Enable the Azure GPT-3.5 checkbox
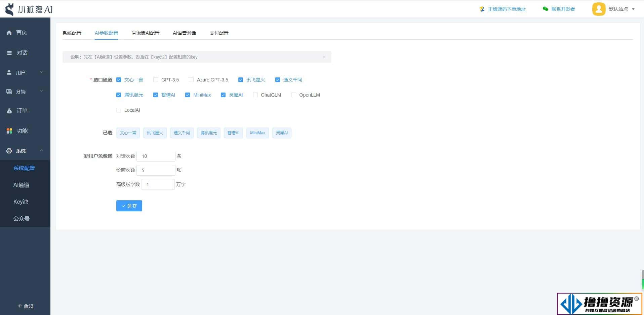The width and height of the screenshot is (644, 315). (x=191, y=80)
